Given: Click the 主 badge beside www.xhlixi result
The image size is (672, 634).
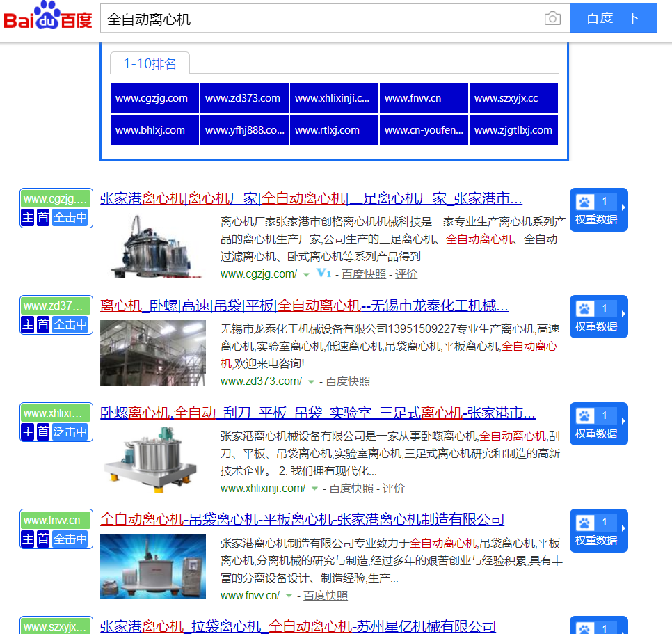Looking at the screenshot, I should tap(28, 431).
